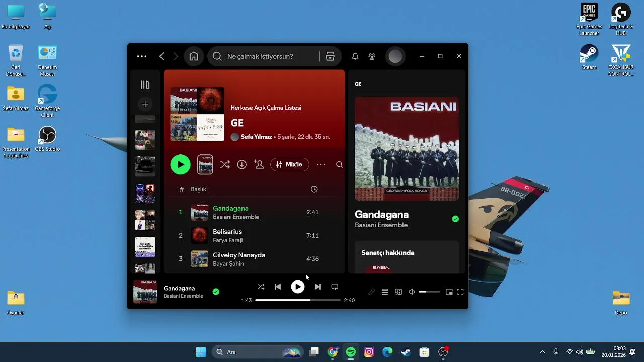Screen dimensions: 644x362
Task: Open the miniplayer
Action: [449, 292]
